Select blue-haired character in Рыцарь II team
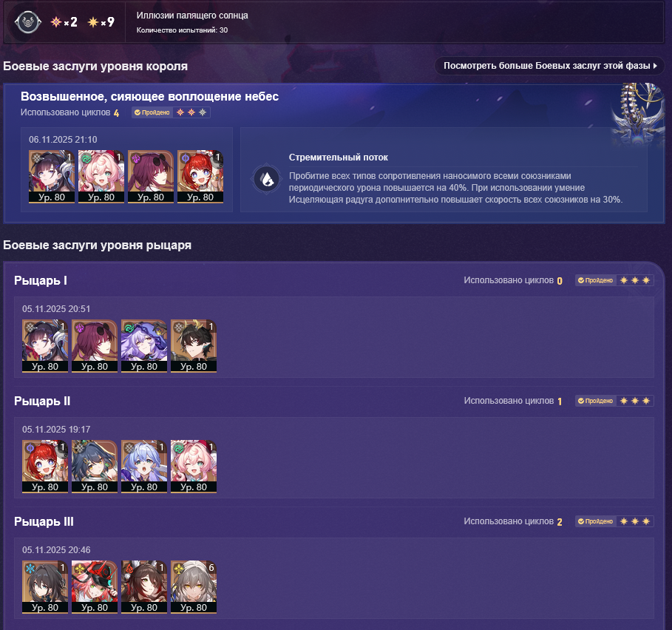This screenshot has width=672, height=630. click(144, 466)
